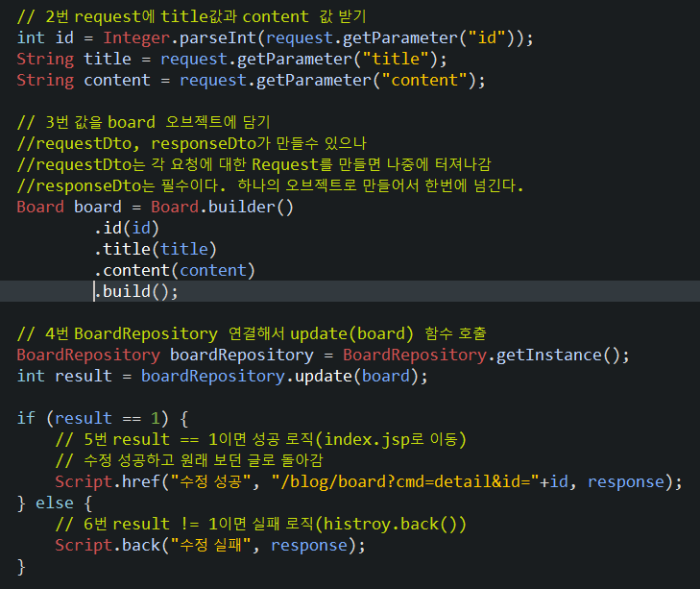700x589 pixels.
Task: Click the final closing brace '}'
Action: click(21, 567)
